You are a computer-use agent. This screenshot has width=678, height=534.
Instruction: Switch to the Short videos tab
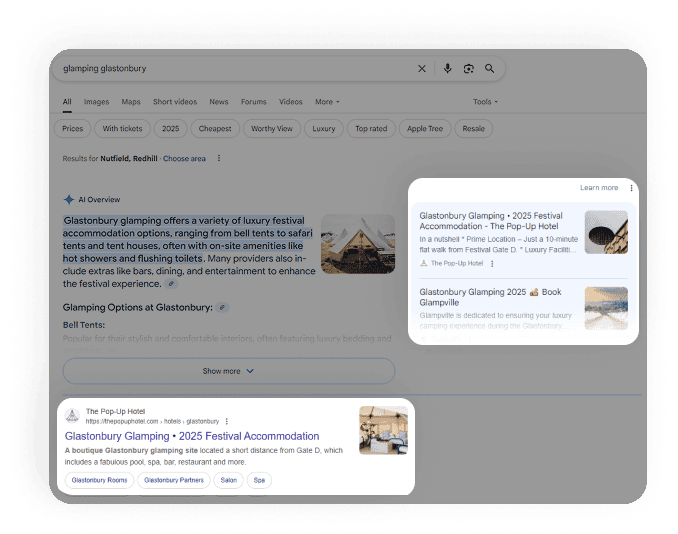(175, 102)
